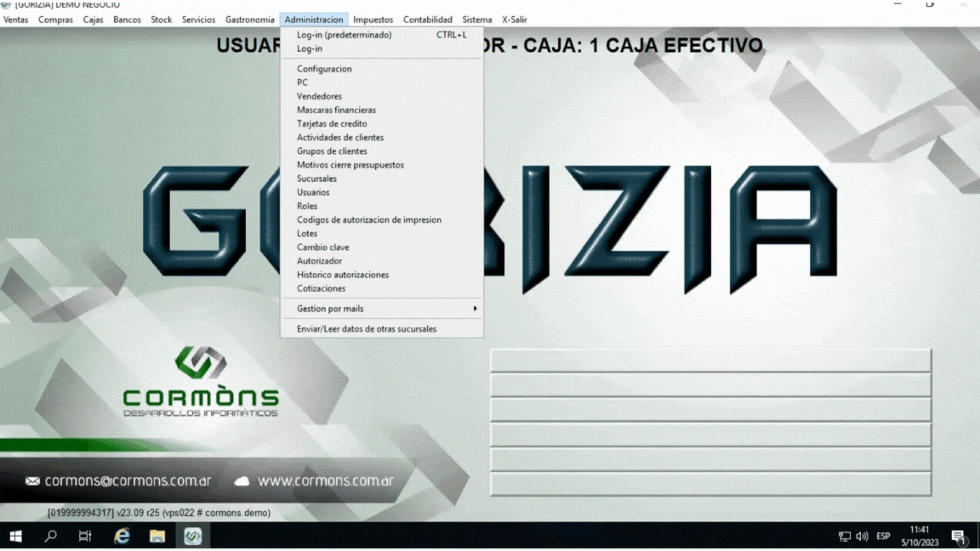Open Actividades de clientes entry
Viewport: 980px width, 551px height.
[x=382, y=138]
